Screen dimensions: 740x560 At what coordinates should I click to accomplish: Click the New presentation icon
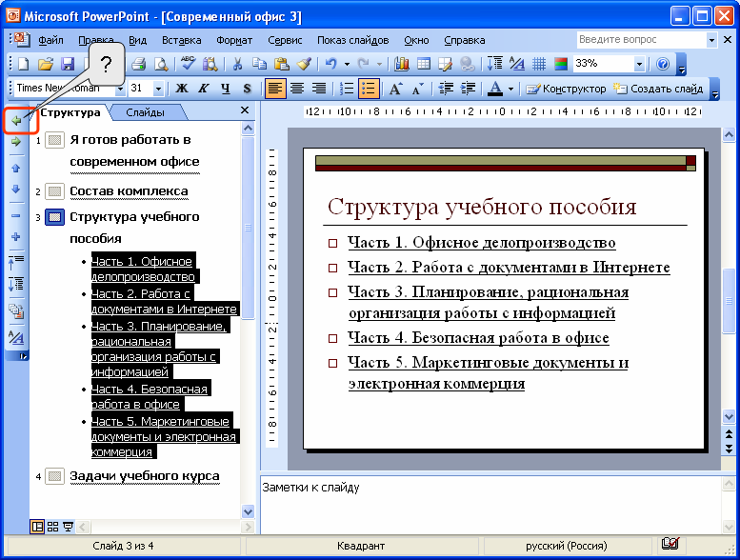pos(23,64)
